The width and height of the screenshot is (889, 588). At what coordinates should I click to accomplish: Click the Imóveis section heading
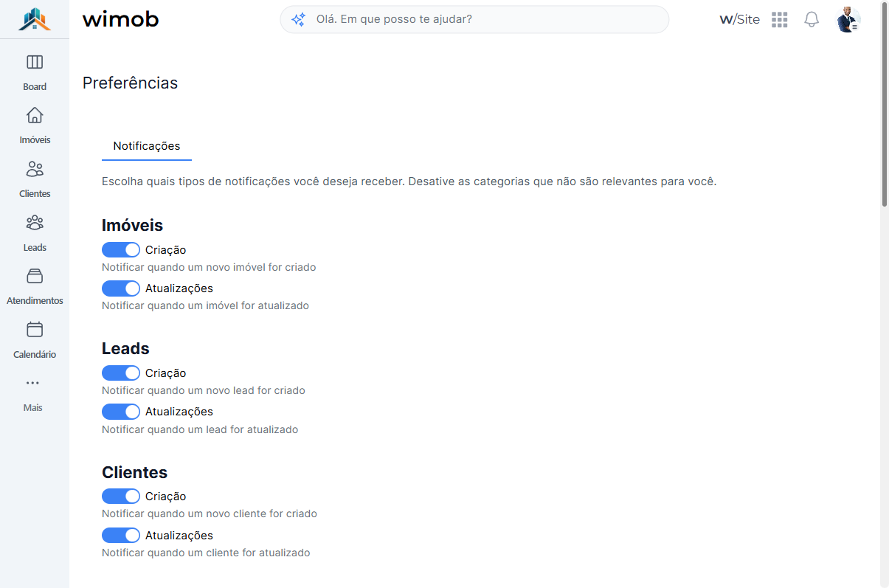pyautogui.click(x=132, y=225)
